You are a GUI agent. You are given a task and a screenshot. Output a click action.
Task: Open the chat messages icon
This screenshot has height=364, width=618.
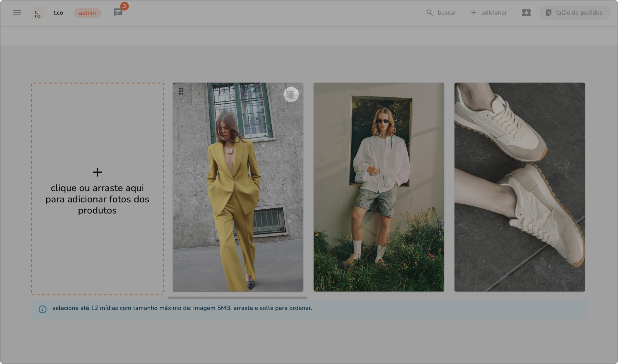[x=118, y=13]
